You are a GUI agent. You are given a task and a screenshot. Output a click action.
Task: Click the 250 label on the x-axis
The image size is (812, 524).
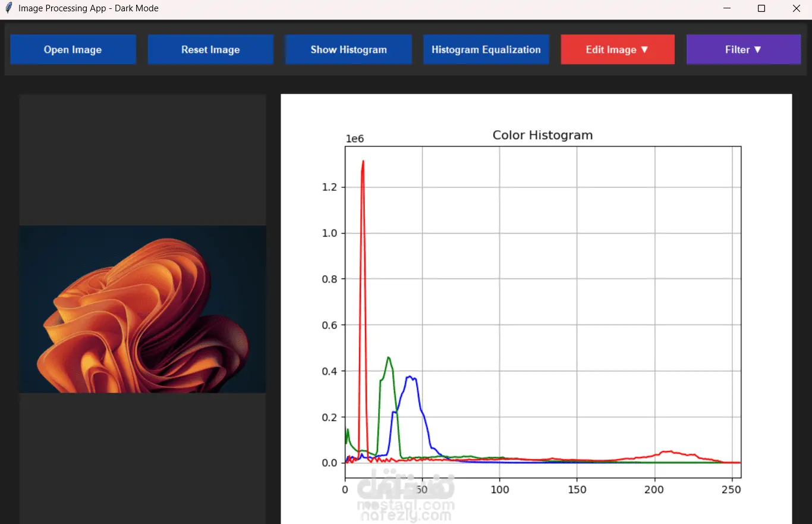point(732,490)
